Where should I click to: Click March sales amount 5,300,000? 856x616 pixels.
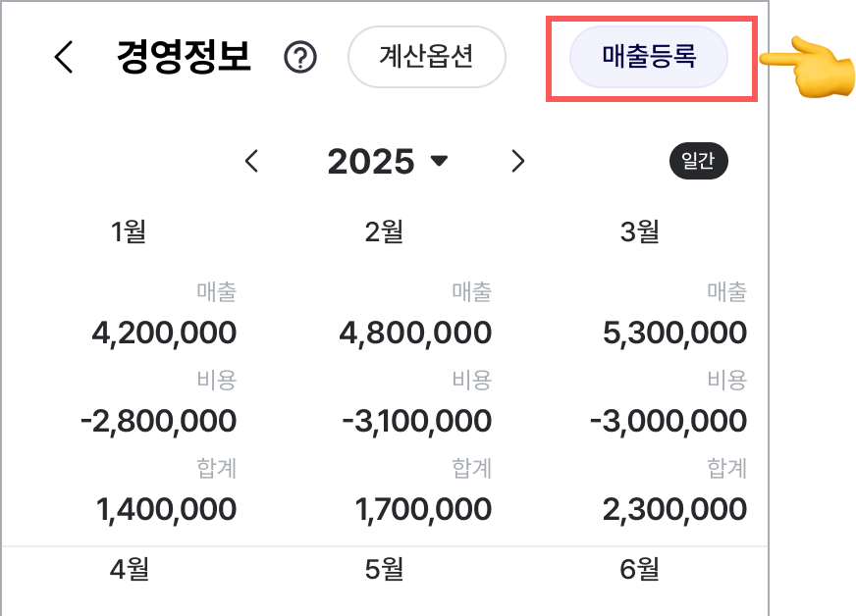point(674,333)
